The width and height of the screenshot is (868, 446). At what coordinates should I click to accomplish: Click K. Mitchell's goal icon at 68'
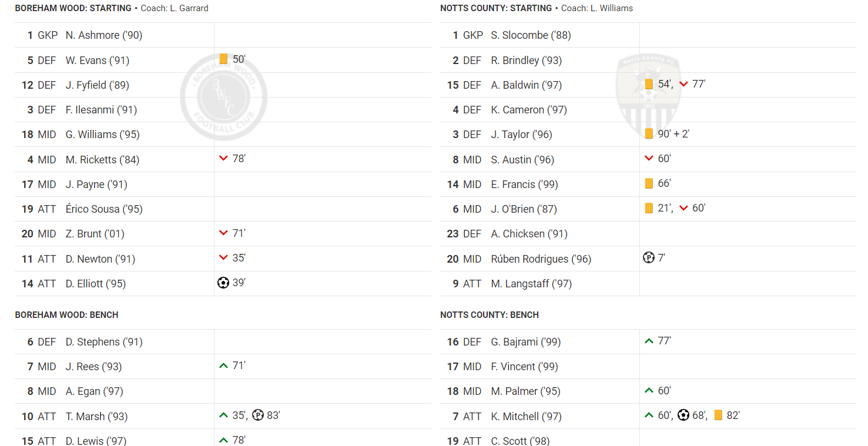[x=683, y=415]
